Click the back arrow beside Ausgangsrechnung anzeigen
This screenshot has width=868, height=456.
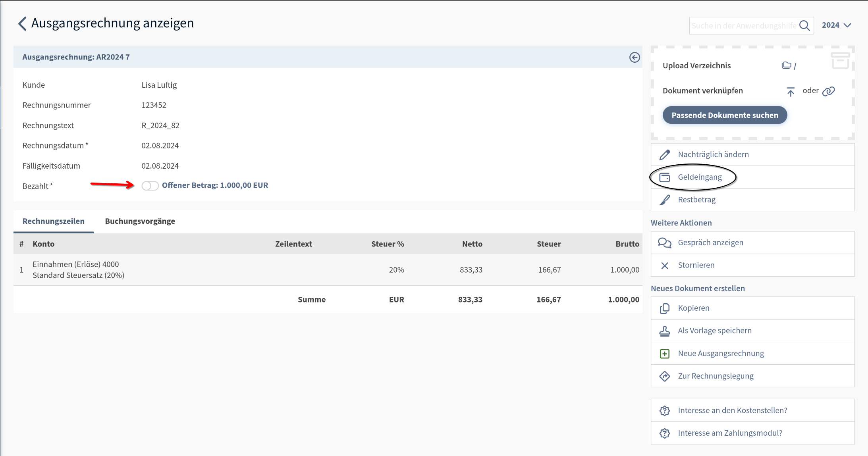click(x=23, y=24)
